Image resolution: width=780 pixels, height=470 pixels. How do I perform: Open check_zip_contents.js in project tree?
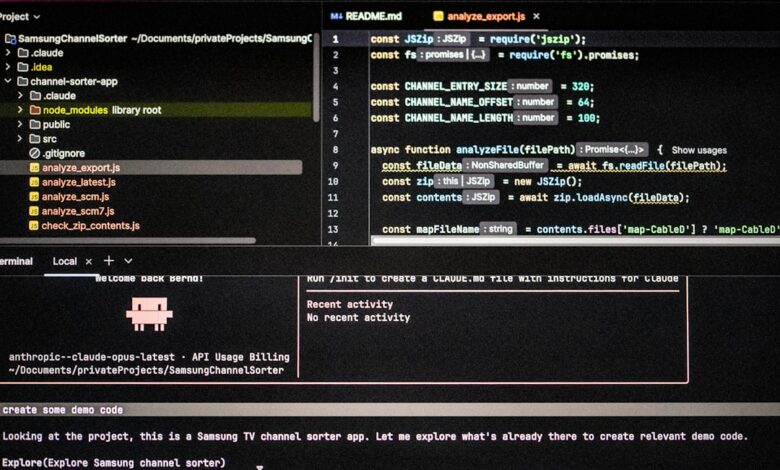(90, 226)
